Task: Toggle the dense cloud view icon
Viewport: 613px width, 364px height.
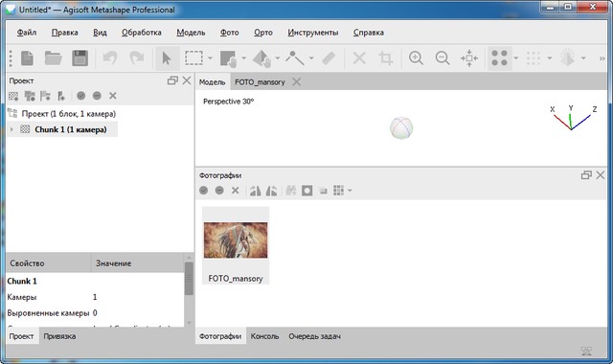Action: pyautogui.click(x=534, y=58)
